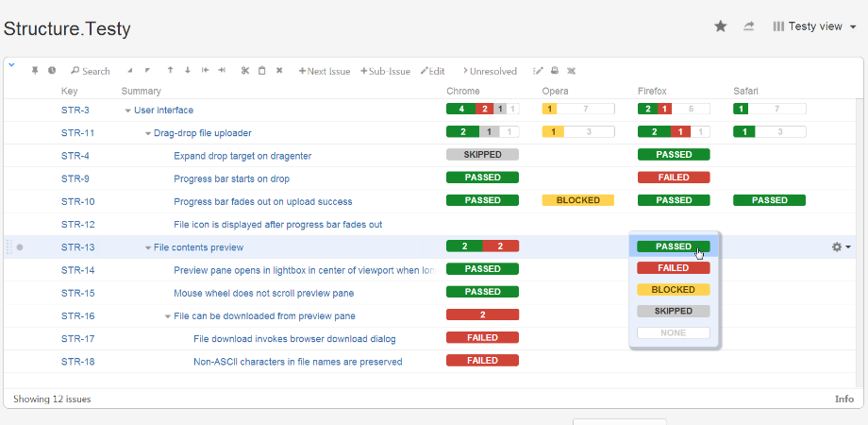This screenshot has height=425, width=868.
Task: Add a Next Issue
Action: pyautogui.click(x=325, y=71)
